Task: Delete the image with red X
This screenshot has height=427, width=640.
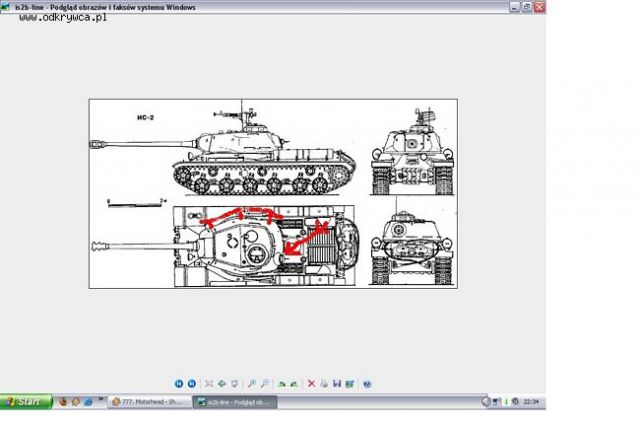Action: pyautogui.click(x=312, y=383)
